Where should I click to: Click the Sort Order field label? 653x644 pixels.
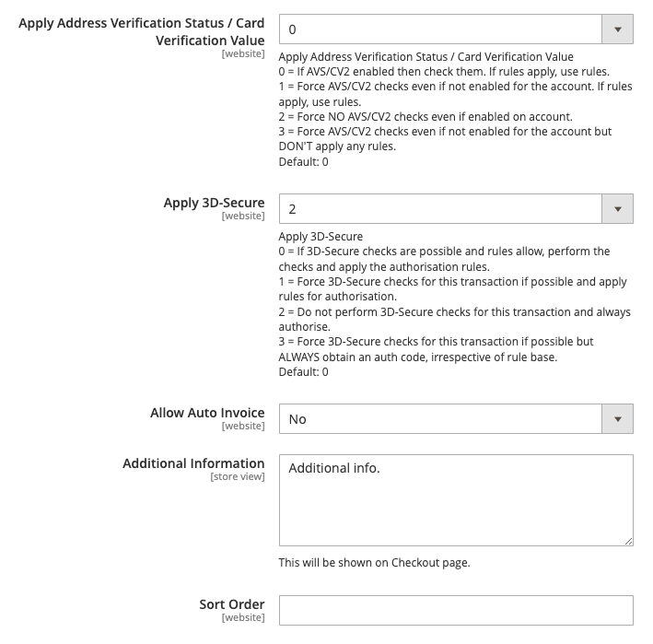pos(232,604)
